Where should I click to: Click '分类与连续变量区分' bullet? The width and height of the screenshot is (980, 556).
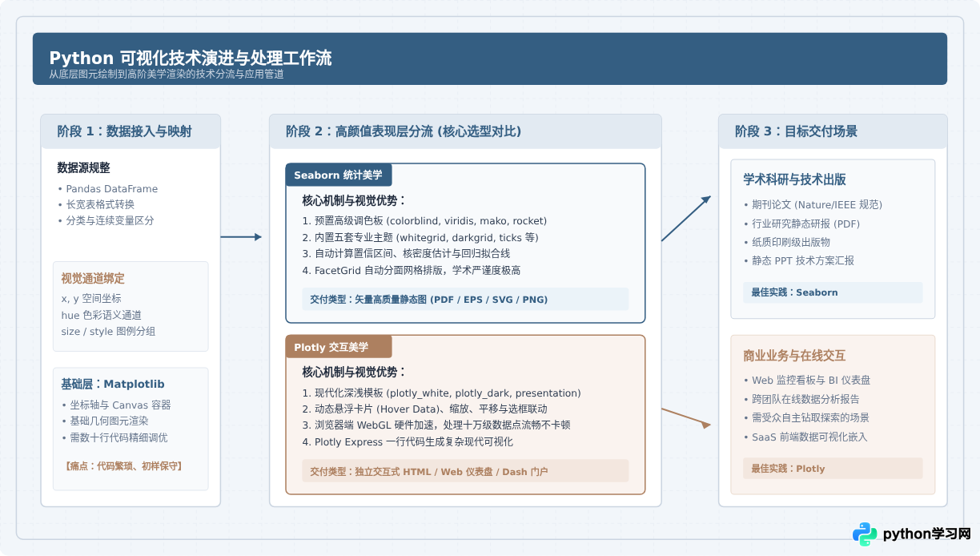pos(105,220)
